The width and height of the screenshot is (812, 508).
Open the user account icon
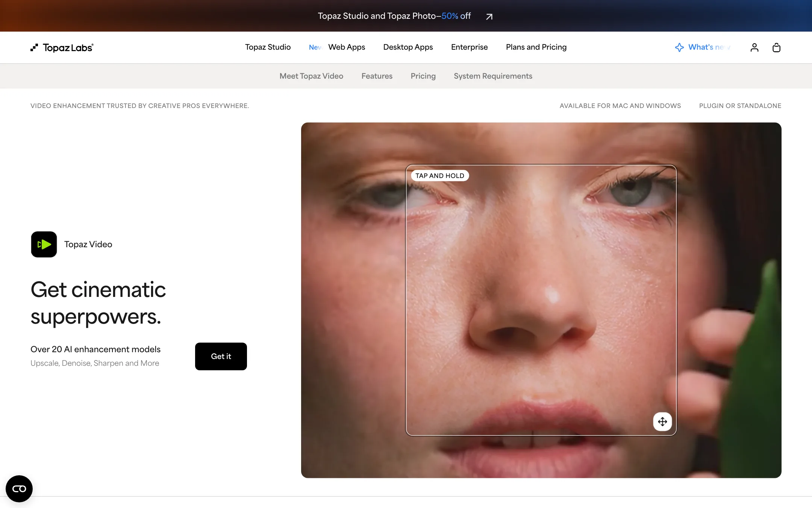tap(754, 47)
